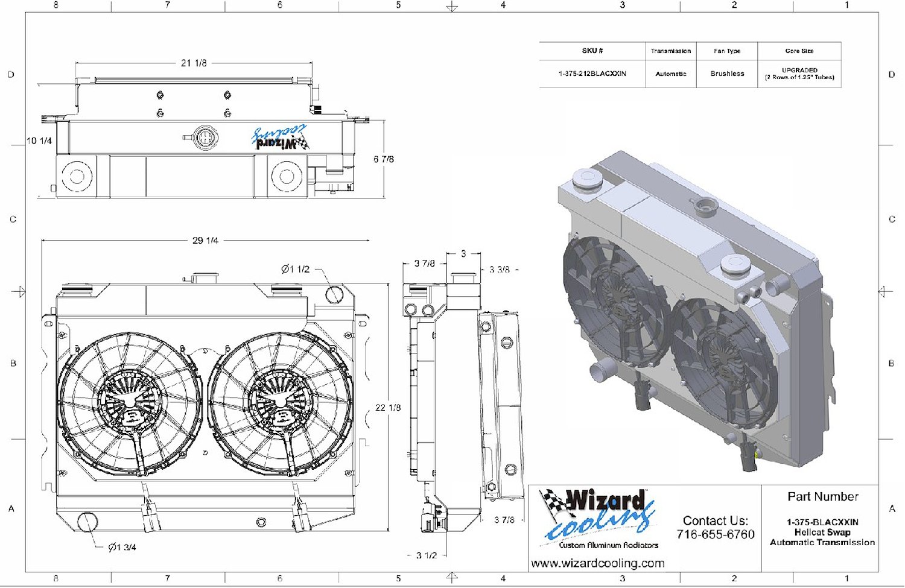Click the SKU # column header

592,51
